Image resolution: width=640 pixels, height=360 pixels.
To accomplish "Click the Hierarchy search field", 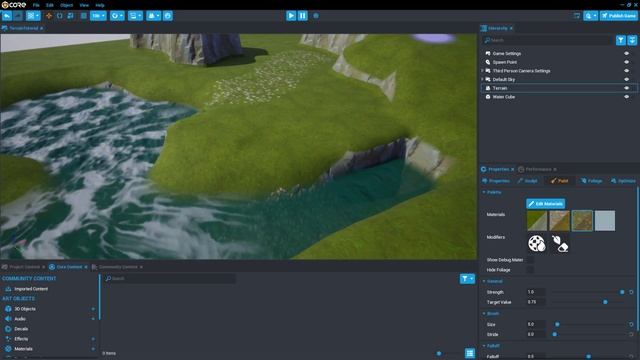I will [547, 40].
